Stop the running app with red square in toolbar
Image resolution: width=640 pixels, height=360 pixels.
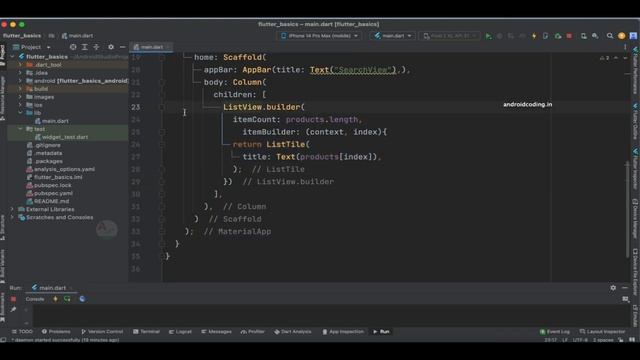click(569, 36)
